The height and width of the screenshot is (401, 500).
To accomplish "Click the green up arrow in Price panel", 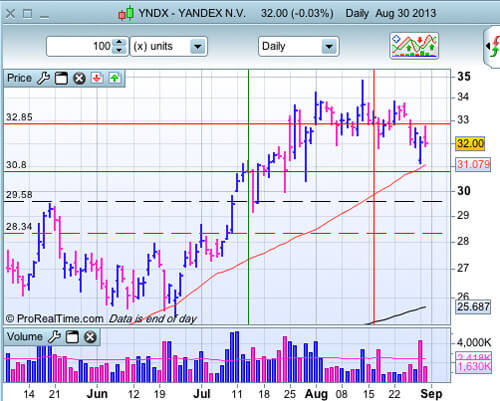I will tap(115, 78).
